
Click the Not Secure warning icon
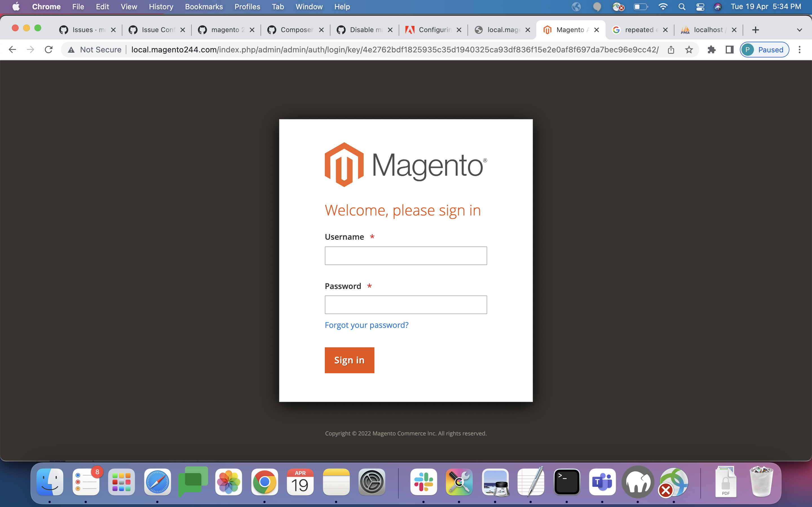click(x=71, y=49)
